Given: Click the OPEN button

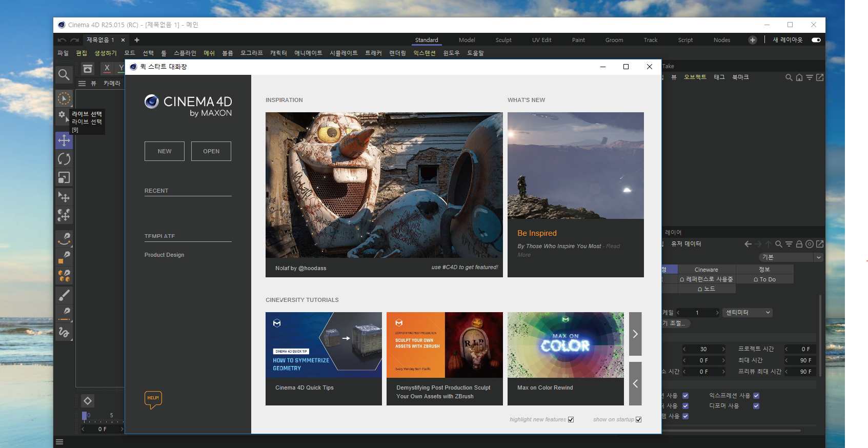Looking at the screenshot, I should tap(211, 151).
